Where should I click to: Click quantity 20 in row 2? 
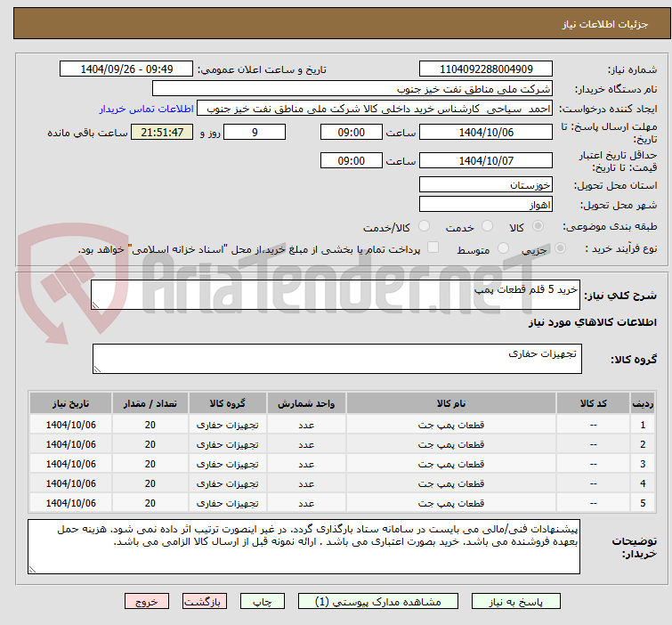tap(150, 444)
